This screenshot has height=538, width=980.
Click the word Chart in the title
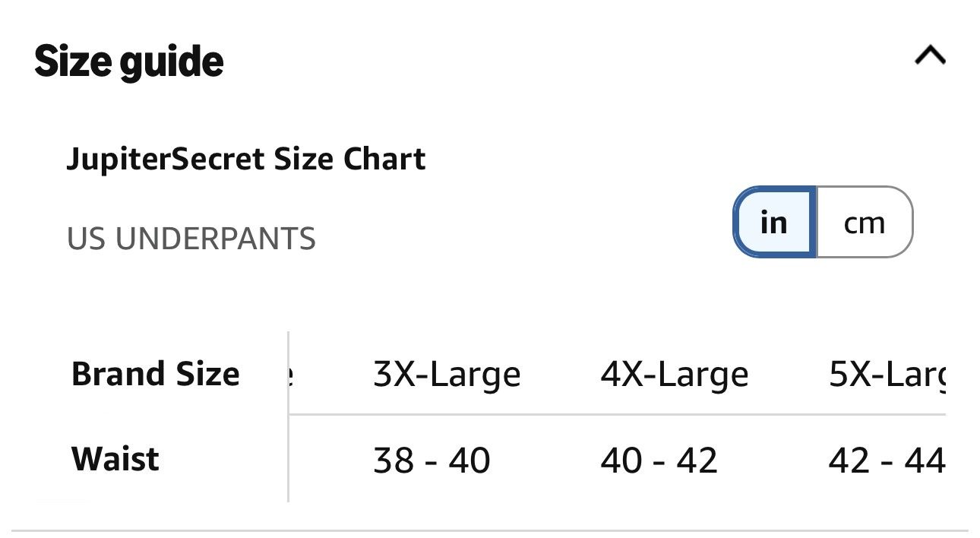(x=384, y=160)
